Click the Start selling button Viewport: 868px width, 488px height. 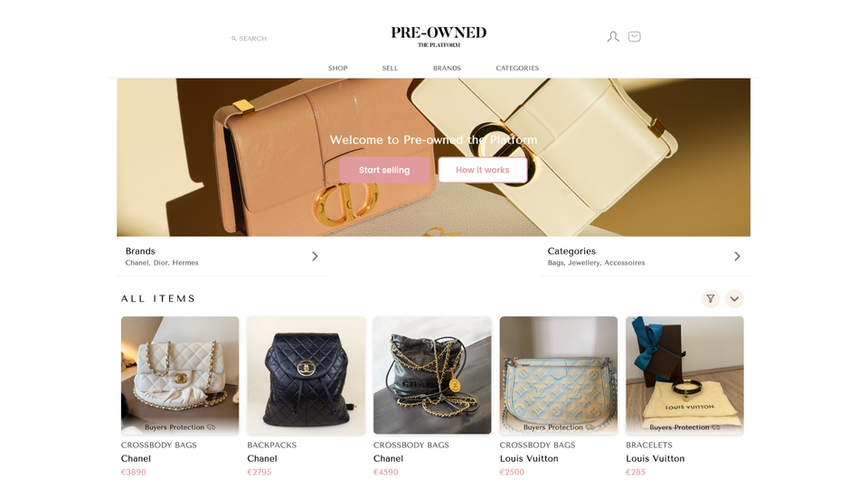pos(384,170)
